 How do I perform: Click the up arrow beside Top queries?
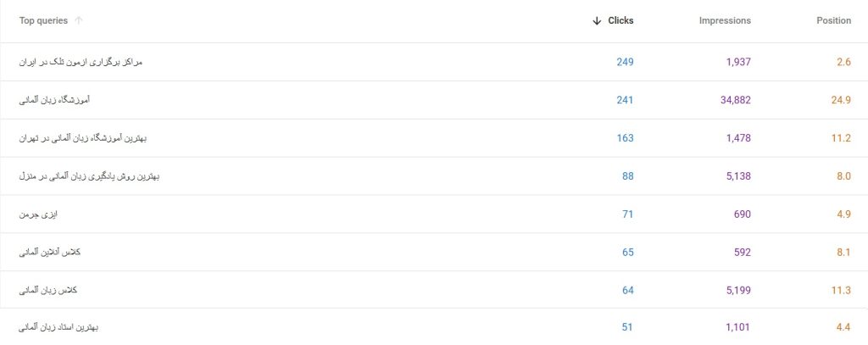(80, 20)
